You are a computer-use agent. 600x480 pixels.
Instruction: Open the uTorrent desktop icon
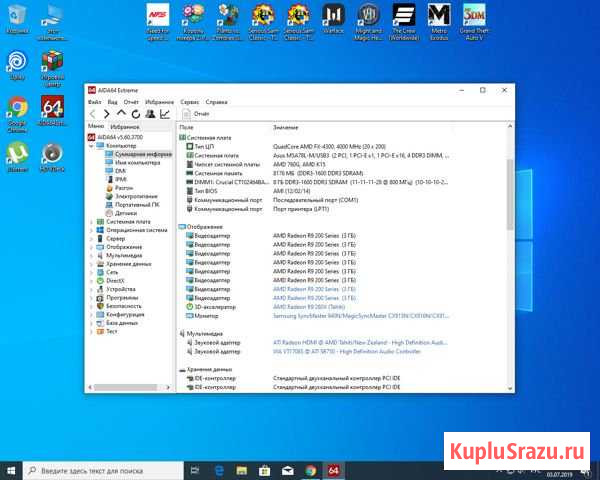click(17, 157)
